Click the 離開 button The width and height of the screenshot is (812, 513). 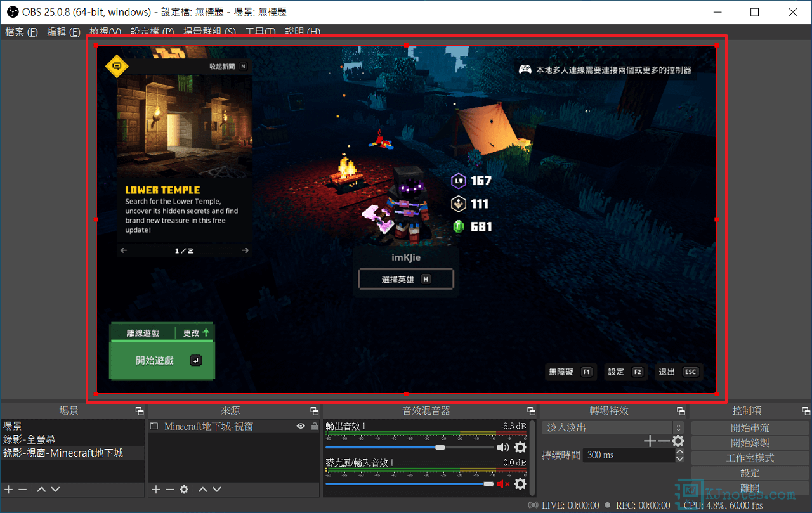click(x=750, y=488)
